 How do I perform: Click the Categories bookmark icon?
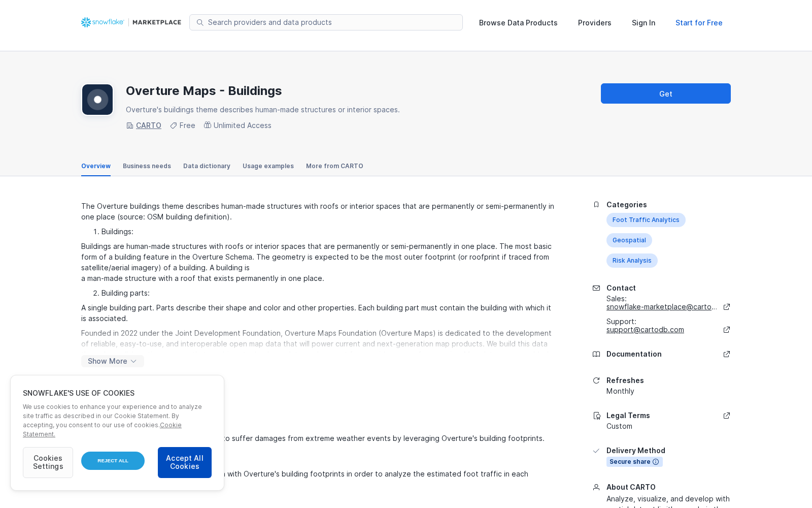(x=596, y=205)
